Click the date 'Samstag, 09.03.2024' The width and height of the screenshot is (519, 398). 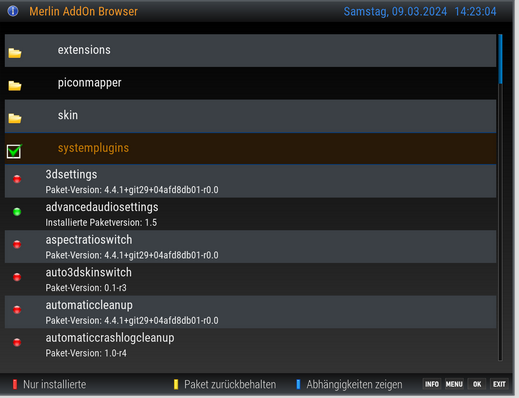pyautogui.click(x=395, y=11)
